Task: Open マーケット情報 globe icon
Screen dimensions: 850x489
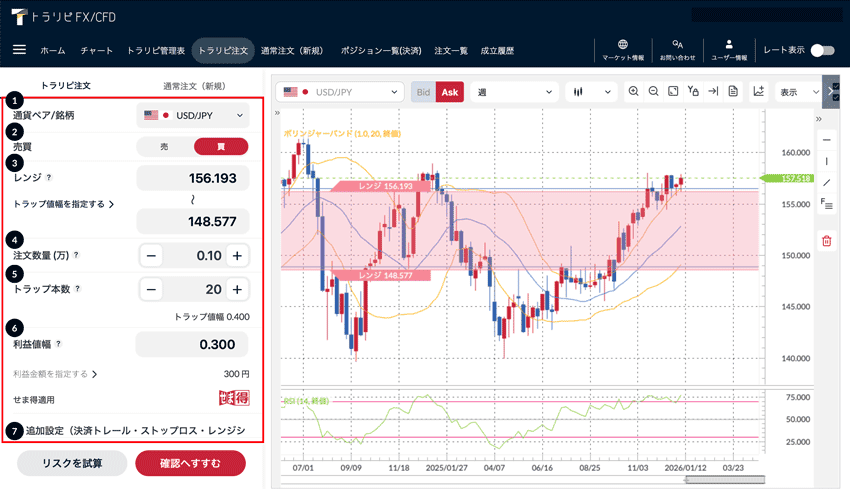Action: pyautogui.click(x=623, y=50)
